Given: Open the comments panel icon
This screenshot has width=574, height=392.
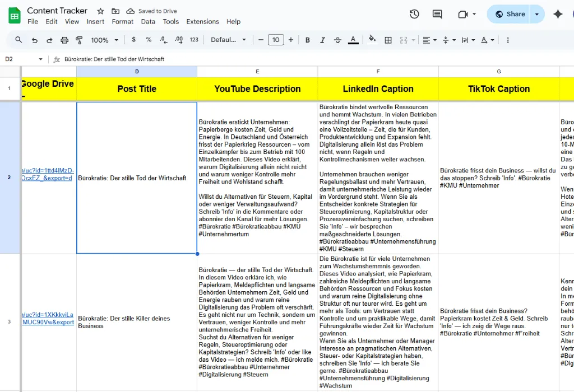Looking at the screenshot, I should [x=437, y=14].
